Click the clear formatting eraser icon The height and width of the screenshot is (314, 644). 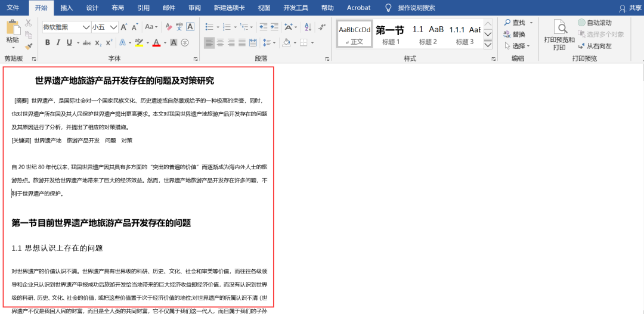168,27
